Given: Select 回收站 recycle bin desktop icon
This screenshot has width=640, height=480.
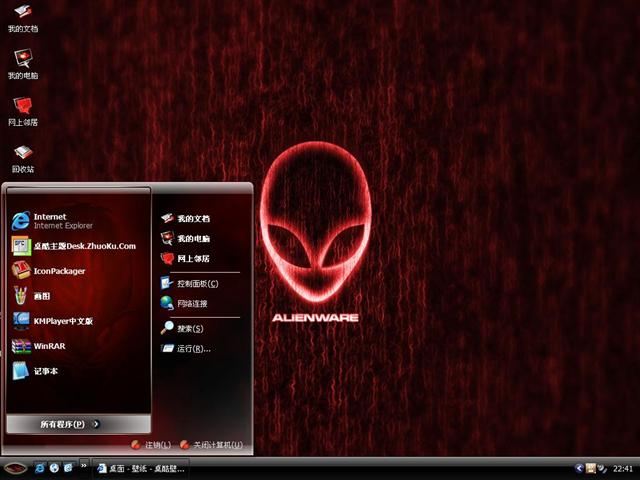Looking at the screenshot, I should click(23, 158).
